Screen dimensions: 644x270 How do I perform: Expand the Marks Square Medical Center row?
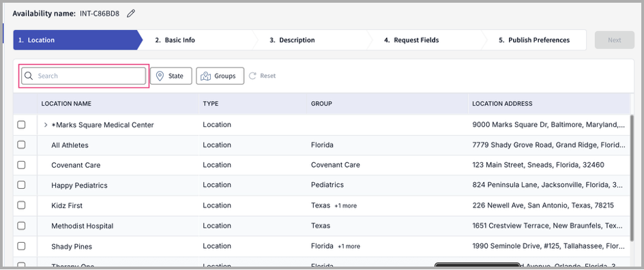[x=46, y=125]
